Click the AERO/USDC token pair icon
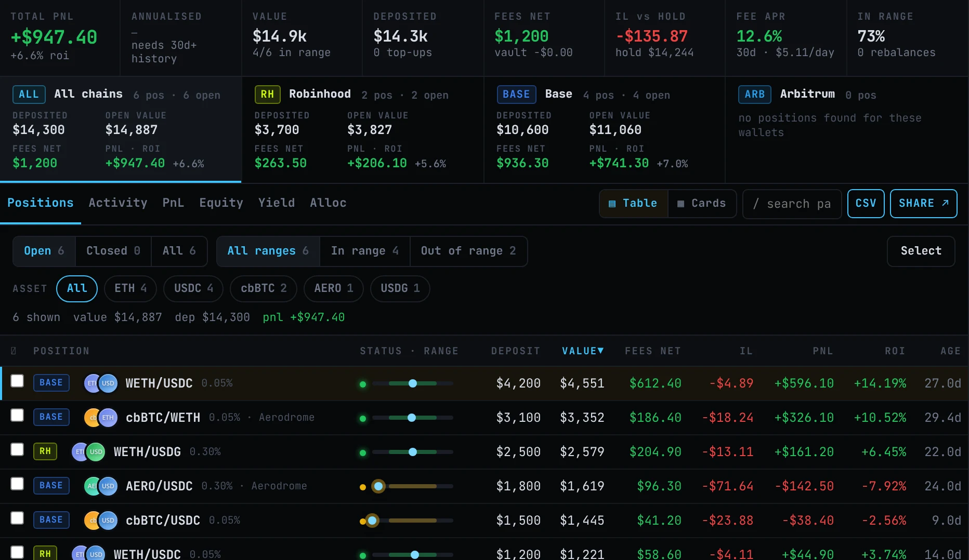969x560 pixels. [101, 486]
